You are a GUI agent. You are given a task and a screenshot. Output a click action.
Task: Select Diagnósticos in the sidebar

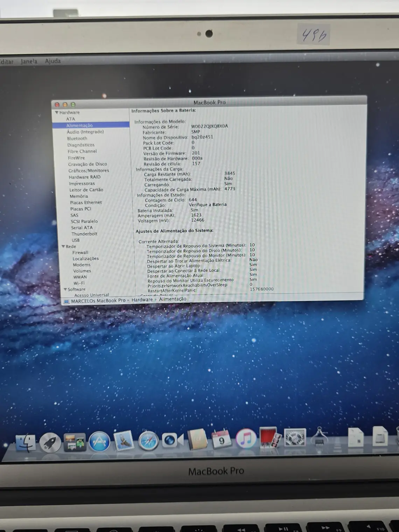pos(81,145)
